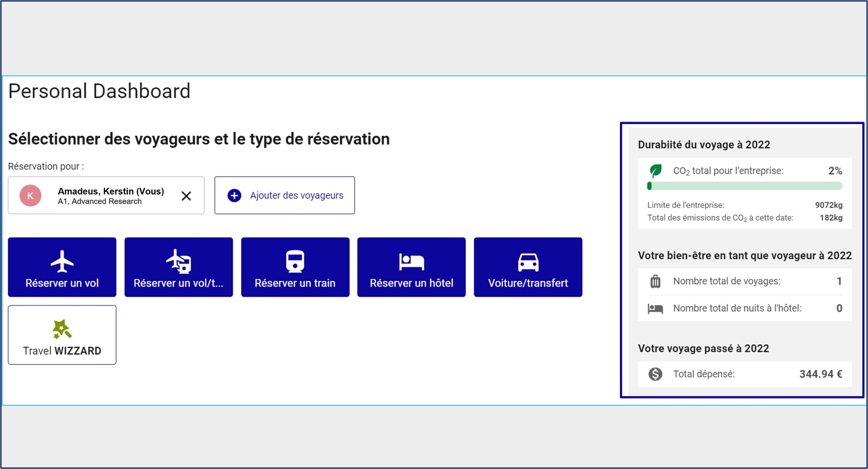
Task: Click the Ajouter des voyageurs button
Action: 285,196
